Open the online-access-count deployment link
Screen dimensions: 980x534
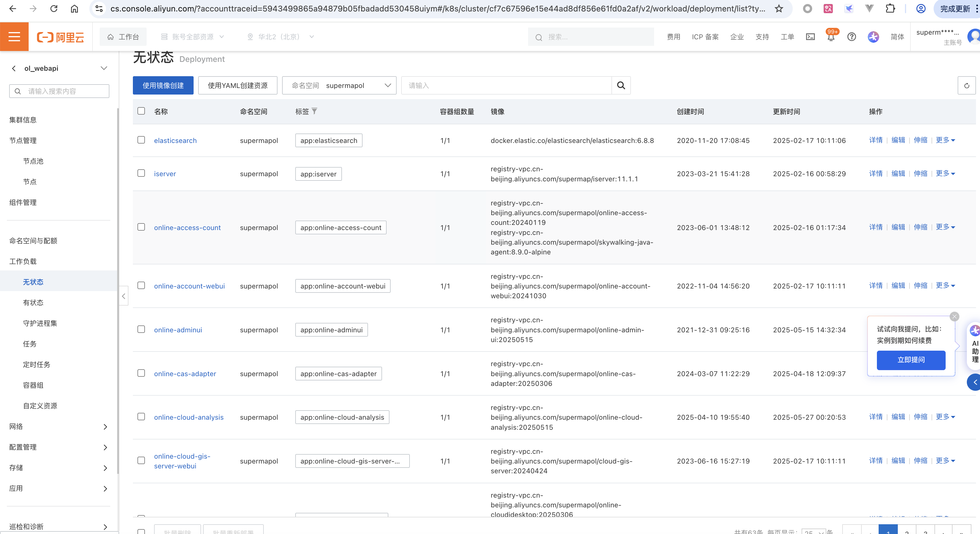(x=187, y=227)
